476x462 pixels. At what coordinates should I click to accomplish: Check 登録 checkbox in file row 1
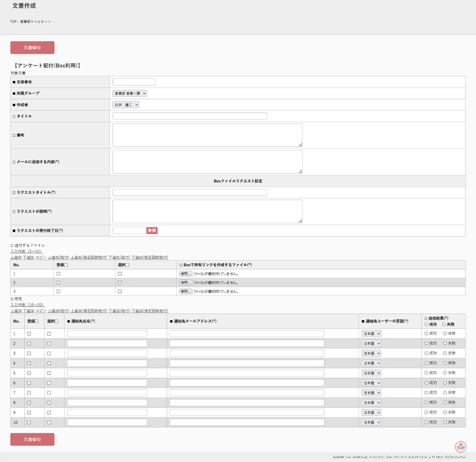(58, 274)
